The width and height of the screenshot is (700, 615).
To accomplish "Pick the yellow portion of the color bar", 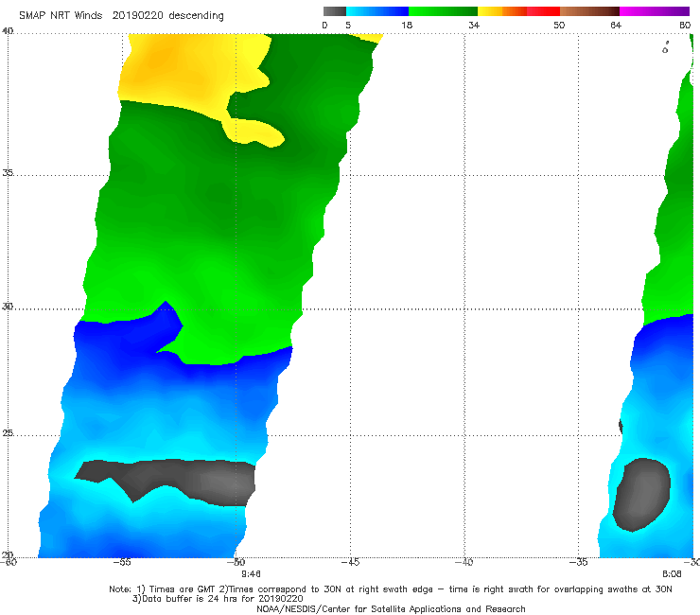I will pyautogui.click(x=490, y=11).
